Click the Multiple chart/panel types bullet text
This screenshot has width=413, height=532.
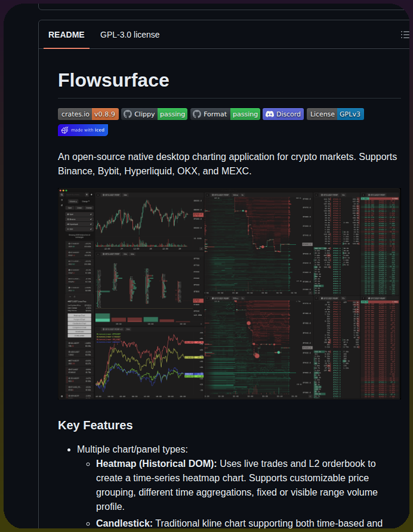tap(132, 449)
